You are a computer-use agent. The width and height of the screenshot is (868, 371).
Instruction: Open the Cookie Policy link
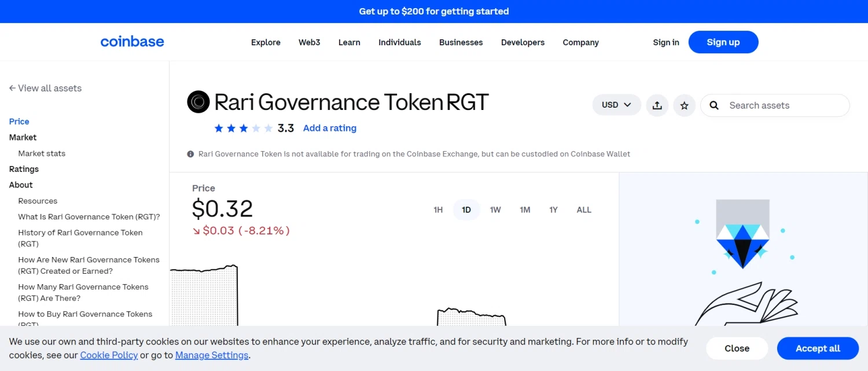109,355
